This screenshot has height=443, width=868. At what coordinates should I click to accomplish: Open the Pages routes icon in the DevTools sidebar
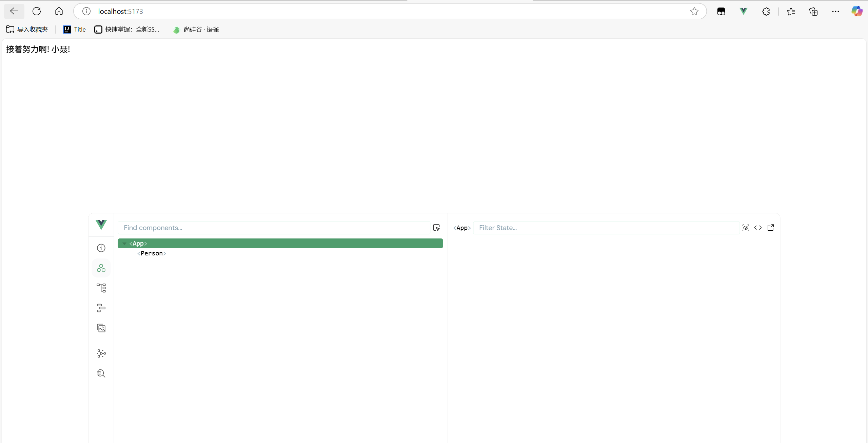[101, 288]
